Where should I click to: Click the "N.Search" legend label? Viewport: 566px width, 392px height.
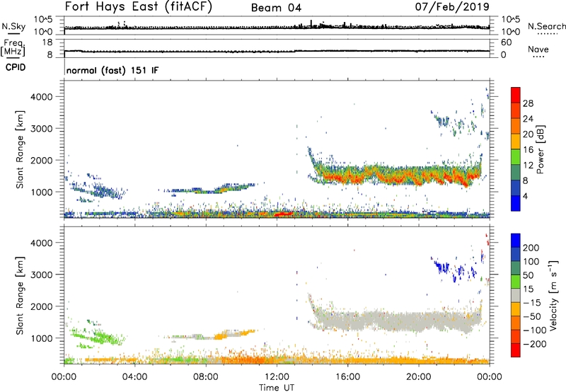(546, 26)
